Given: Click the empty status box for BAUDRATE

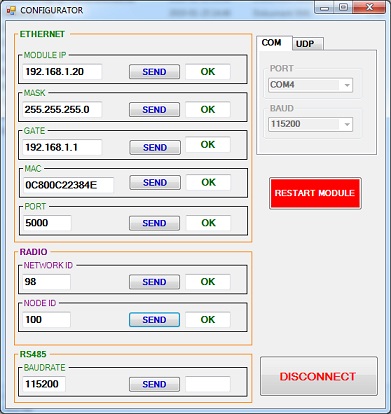Looking at the screenshot, I should tap(208, 384).
